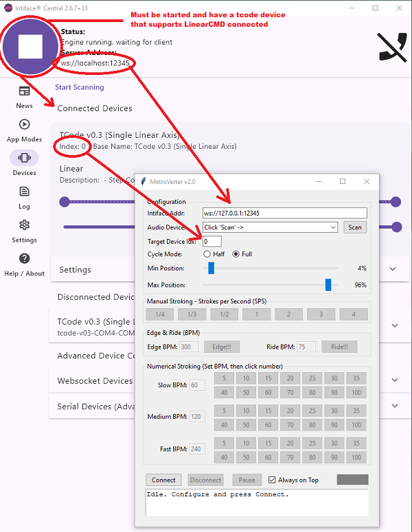Expand the Serial Devices section

click(x=395, y=406)
